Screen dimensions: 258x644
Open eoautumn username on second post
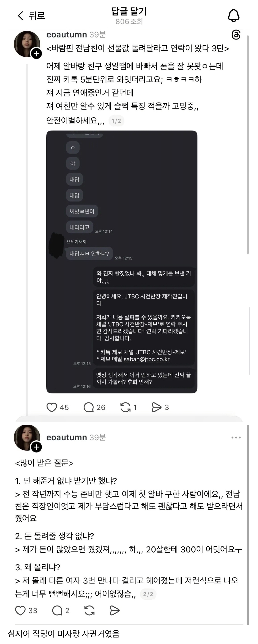[67, 437]
